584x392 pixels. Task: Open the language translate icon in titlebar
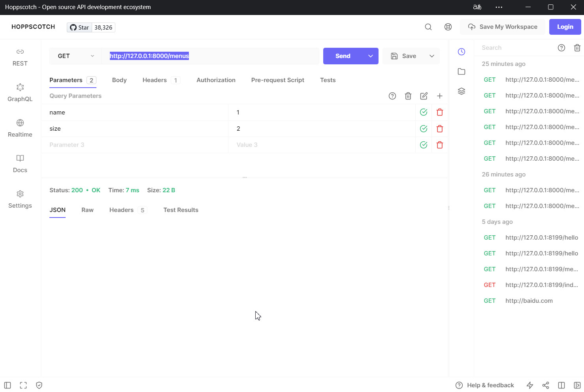(477, 7)
